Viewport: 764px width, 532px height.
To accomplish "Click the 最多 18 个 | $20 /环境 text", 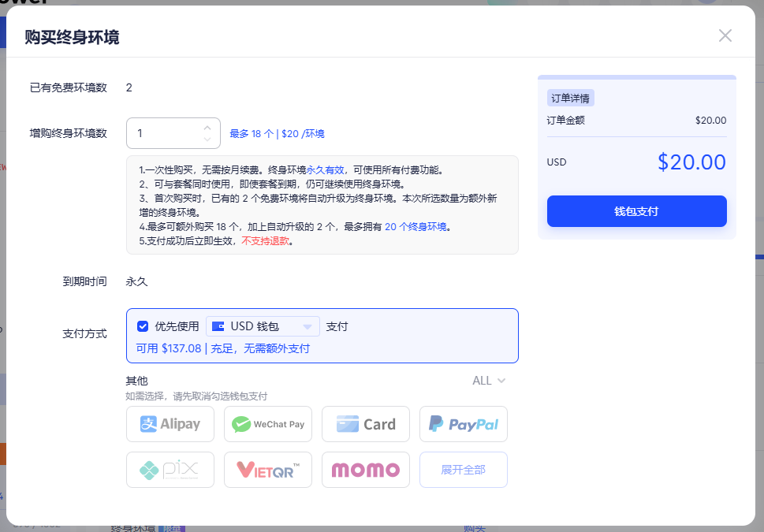I will coord(278,133).
